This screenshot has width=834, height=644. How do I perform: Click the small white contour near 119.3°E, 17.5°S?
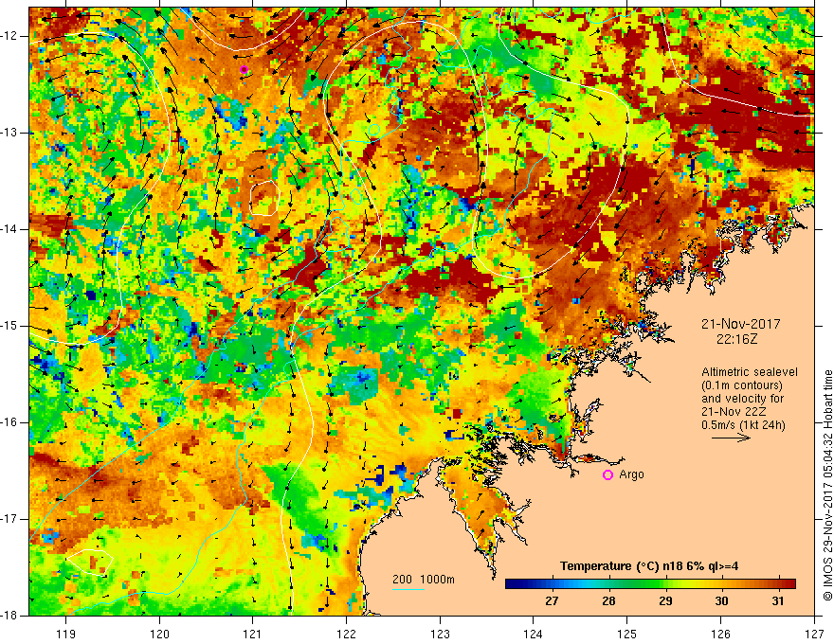tap(90, 563)
